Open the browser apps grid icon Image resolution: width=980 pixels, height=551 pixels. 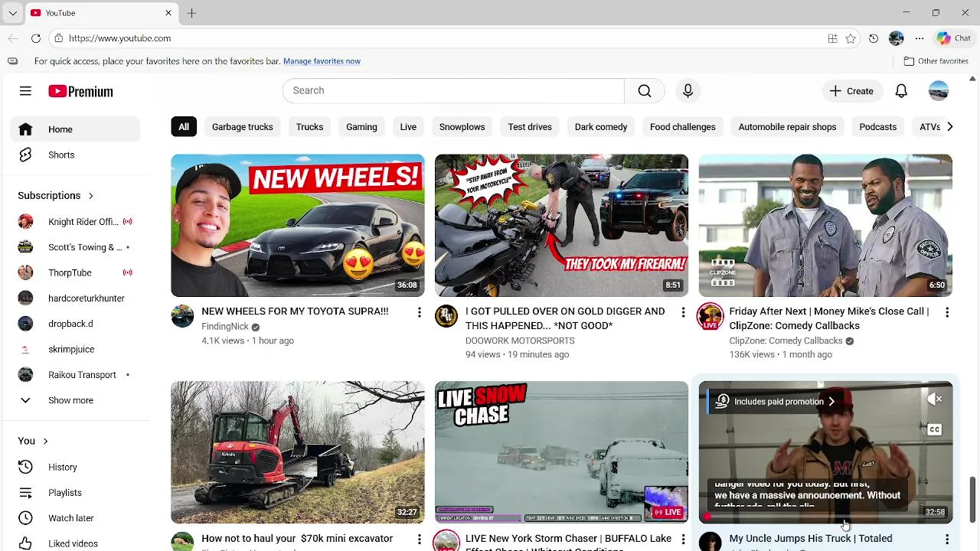tap(832, 38)
